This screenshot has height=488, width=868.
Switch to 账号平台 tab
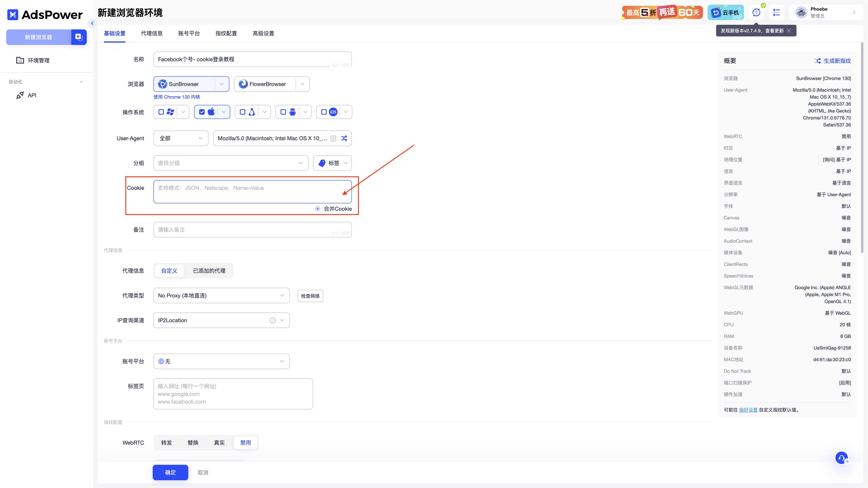point(189,33)
